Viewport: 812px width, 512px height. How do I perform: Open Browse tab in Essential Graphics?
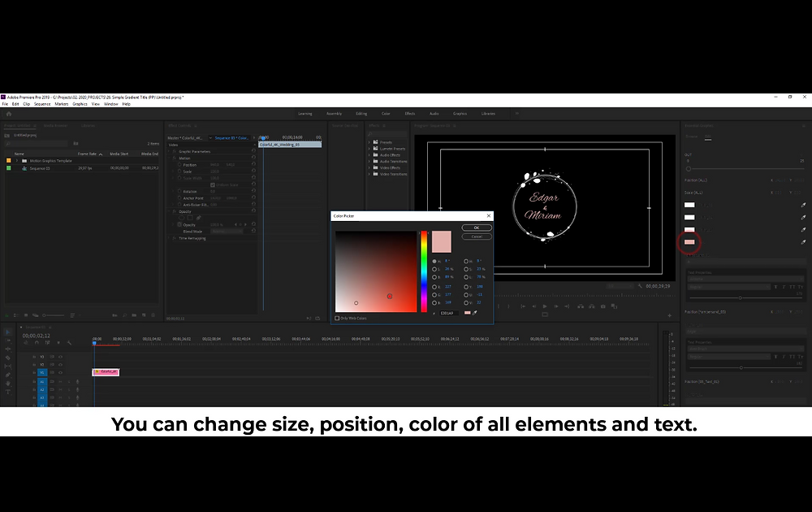(691, 137)
